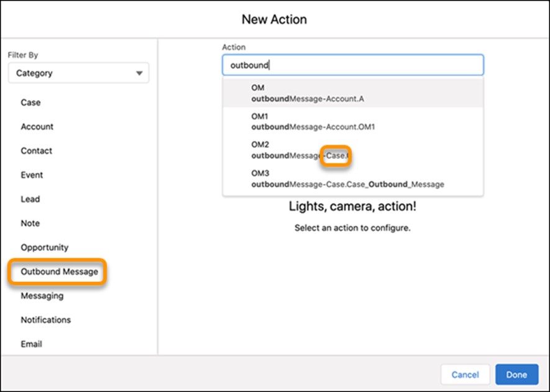
Task: Click the Cancel button
Action: (x=465, y=375)
